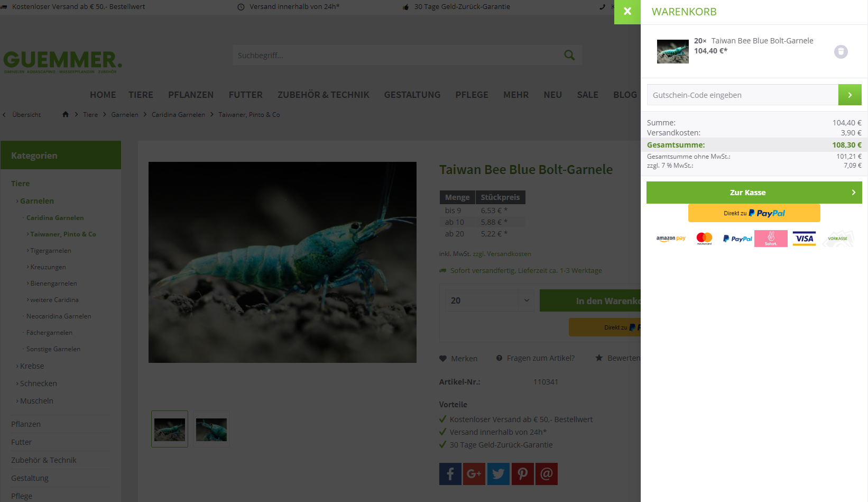Open Tigergarnelen sidebar category
The image size is (868, 502).
51,251
